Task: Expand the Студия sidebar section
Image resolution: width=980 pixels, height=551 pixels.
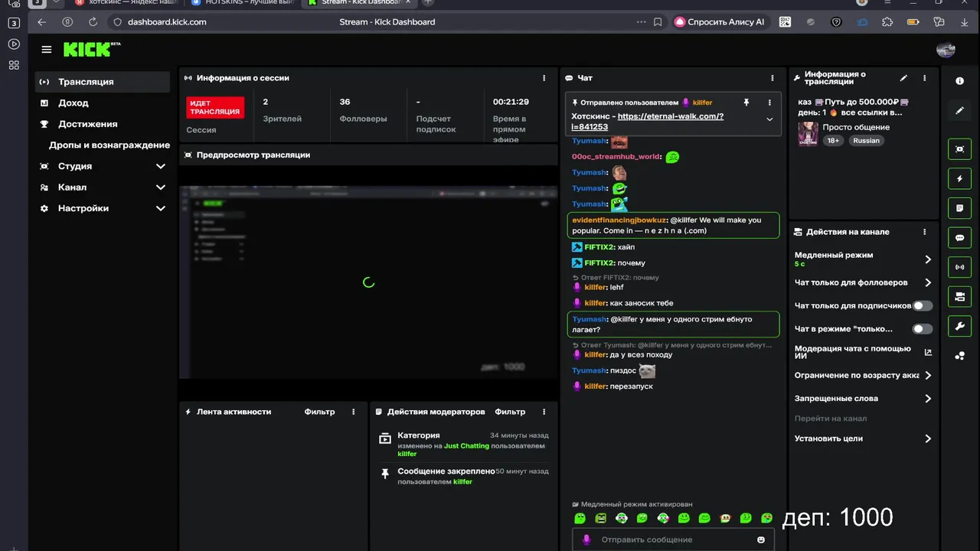Action: click(160, 166)
